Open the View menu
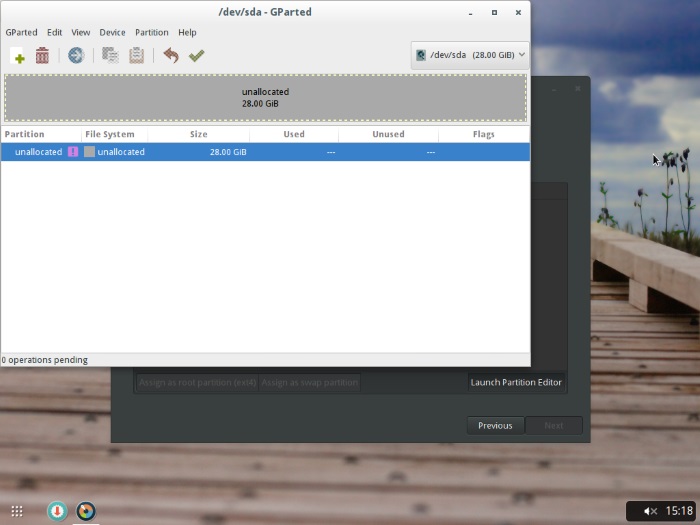This screenshot has width=700, height=525. 81,33
